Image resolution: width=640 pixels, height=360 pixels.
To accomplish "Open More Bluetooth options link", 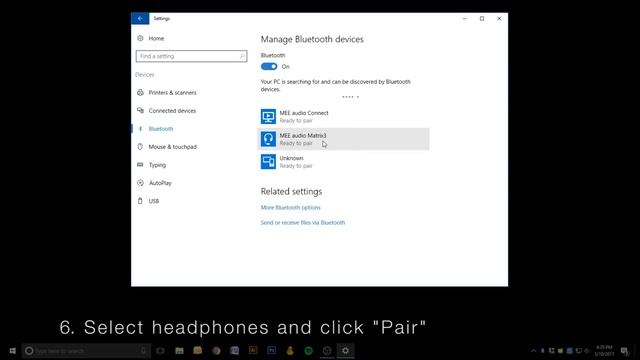I will pos(291,208).
